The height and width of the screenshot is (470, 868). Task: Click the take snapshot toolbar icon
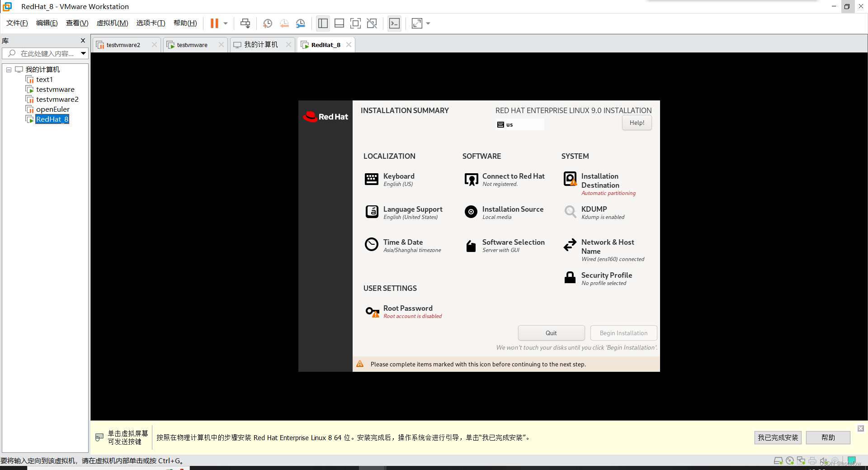(x=268, y=23)
